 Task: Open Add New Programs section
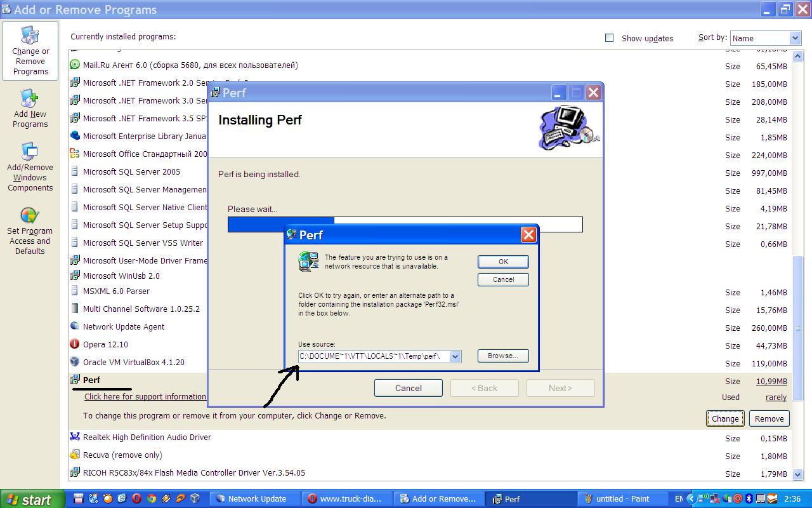pos(30,109)
